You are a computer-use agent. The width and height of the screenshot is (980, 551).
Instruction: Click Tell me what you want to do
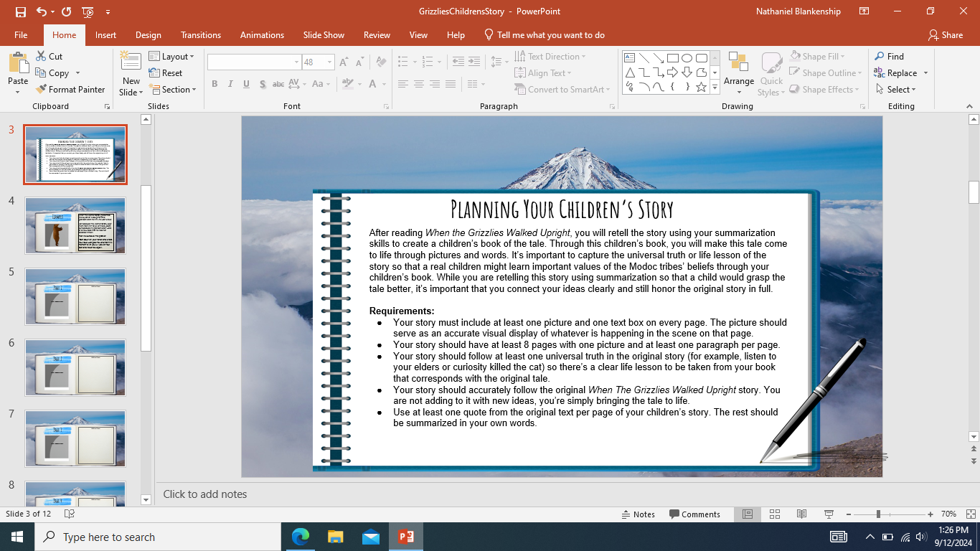[545, 34]
